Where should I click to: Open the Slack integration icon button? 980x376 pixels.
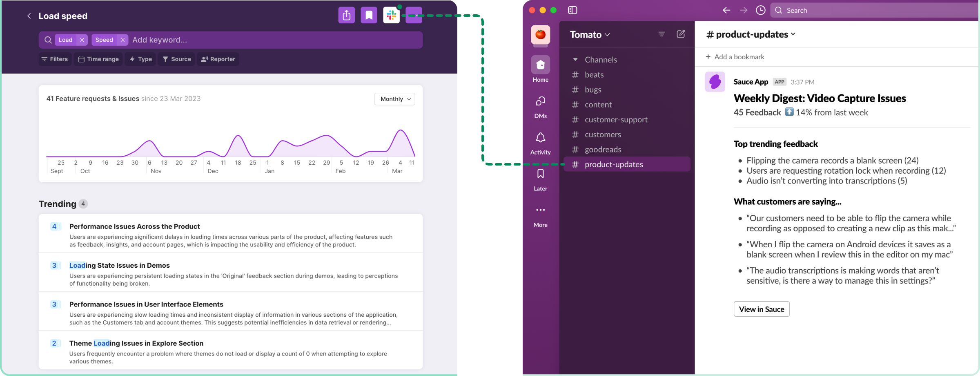[x=391, y=16]
